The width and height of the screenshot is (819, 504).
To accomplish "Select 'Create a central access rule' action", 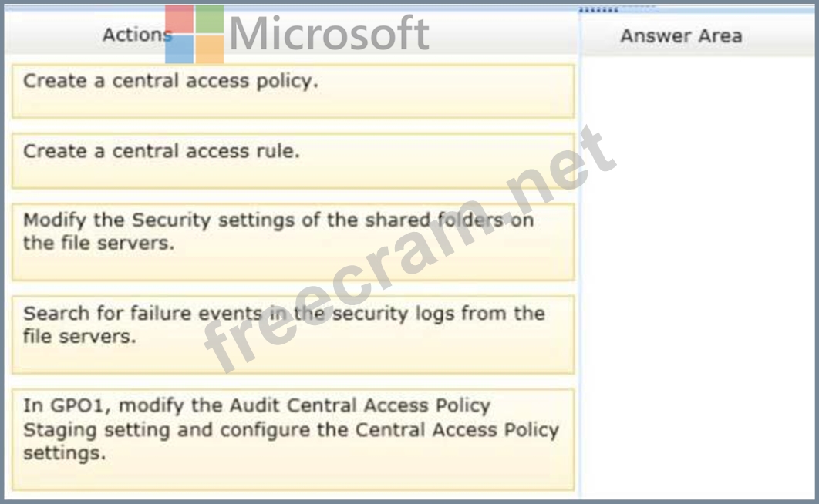I will tap(293, 161).
